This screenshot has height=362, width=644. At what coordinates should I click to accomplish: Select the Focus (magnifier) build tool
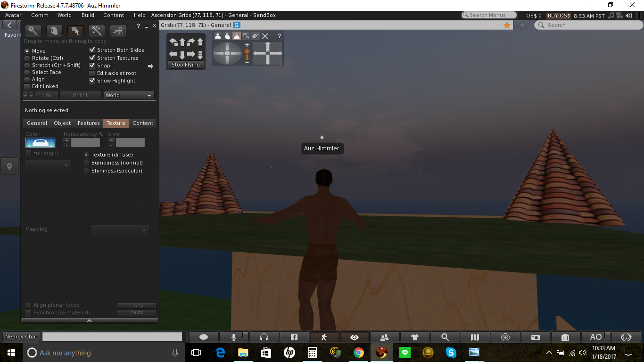(33, 31)
